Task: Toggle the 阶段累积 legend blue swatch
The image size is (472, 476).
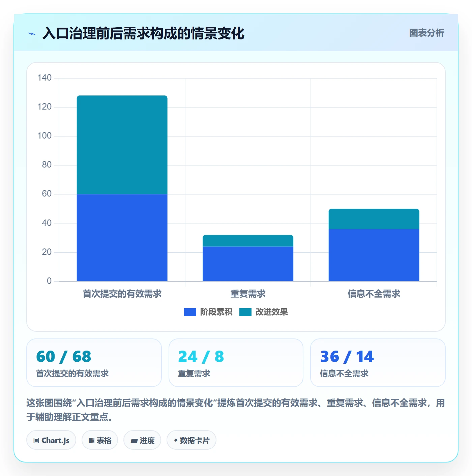Action: pos(190,312)
